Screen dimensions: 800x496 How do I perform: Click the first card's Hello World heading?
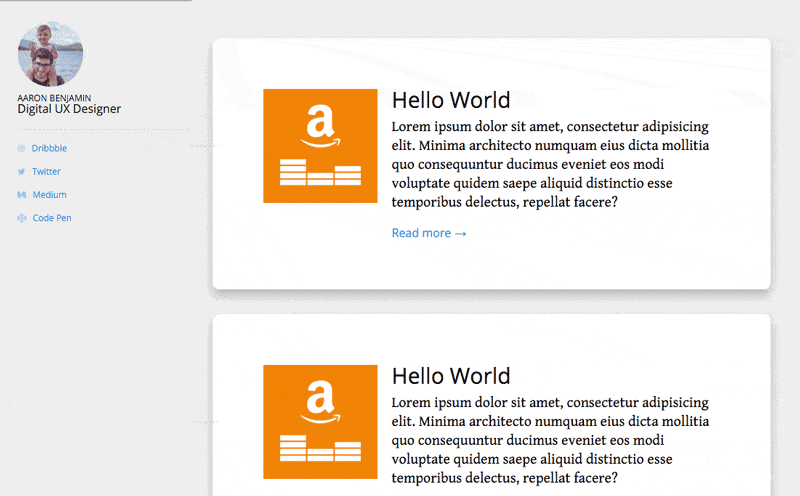451,100
